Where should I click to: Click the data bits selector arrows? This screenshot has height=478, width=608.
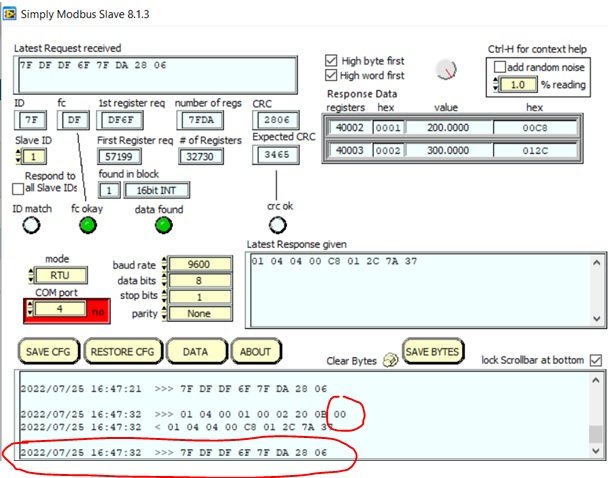164,280
